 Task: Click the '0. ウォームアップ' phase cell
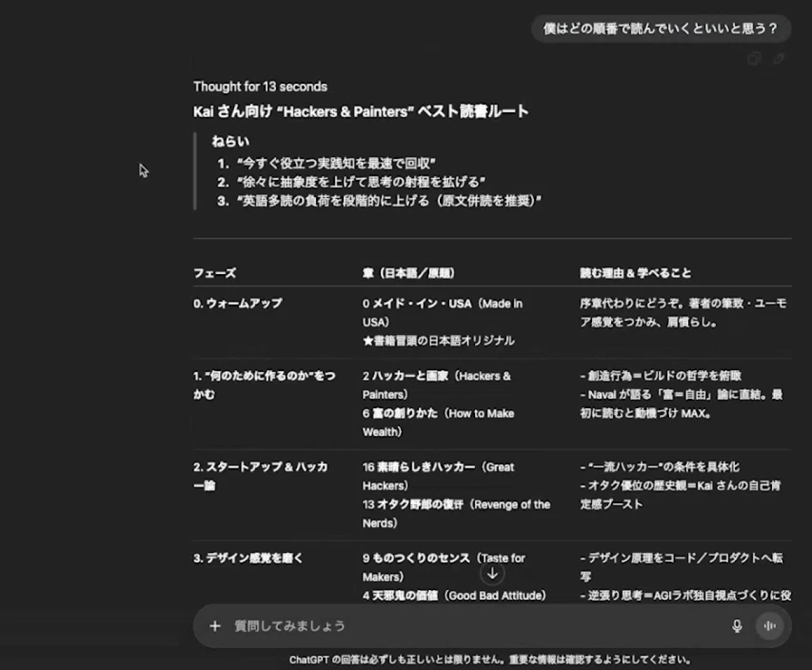tap(238, 303)
